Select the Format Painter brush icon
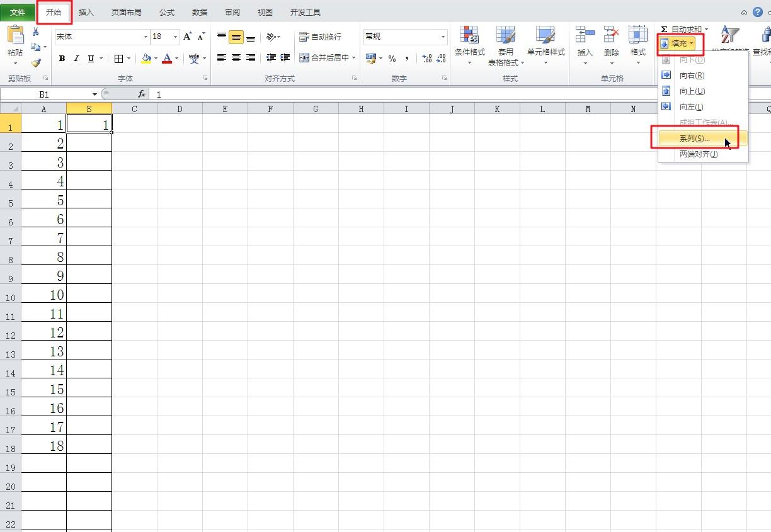 [36, 63]
